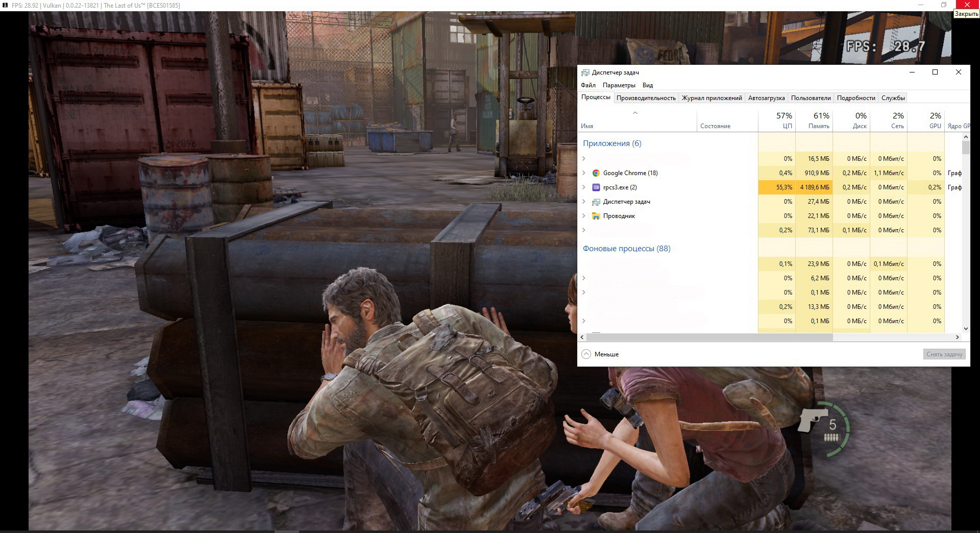This screenshot has width=980, height=533.
Task: Sort by the Имя column header
Action: coord(637,120)
